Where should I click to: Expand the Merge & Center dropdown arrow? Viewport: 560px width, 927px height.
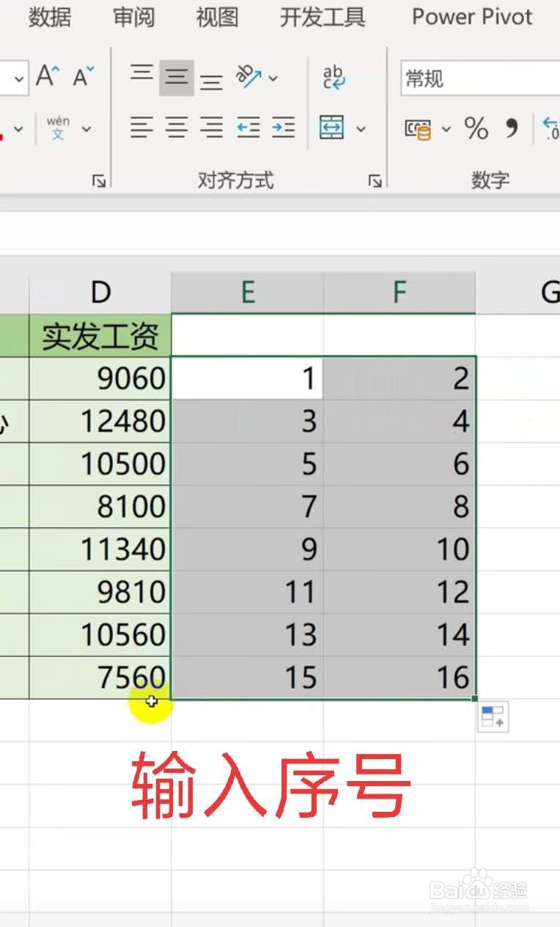tap(361, 129)
